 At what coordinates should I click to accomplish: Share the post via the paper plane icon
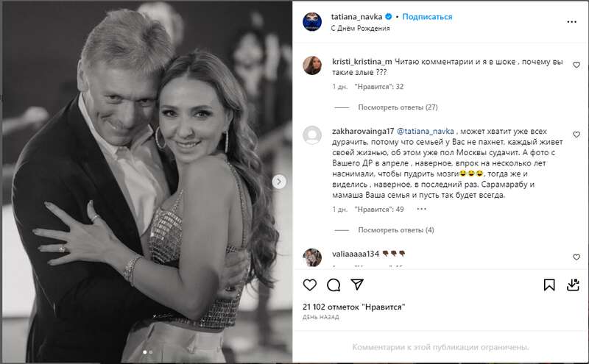click(x=356, y=285)
